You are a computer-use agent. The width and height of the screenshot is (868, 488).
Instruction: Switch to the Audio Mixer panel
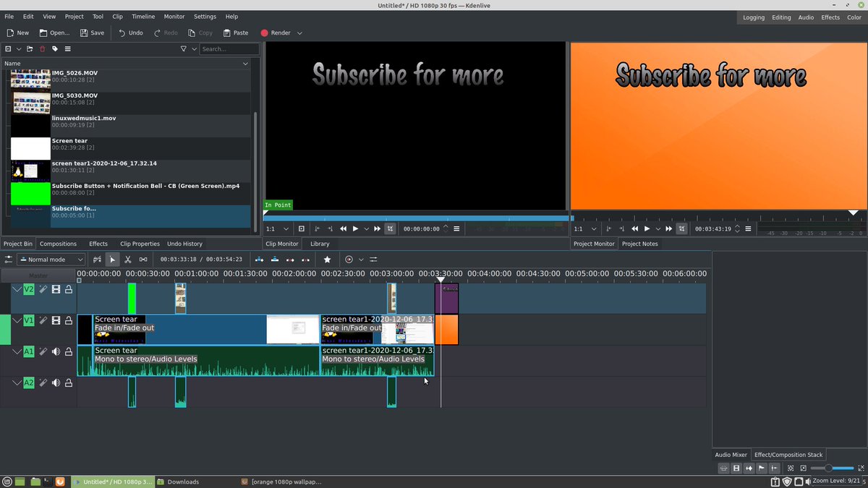730,455
